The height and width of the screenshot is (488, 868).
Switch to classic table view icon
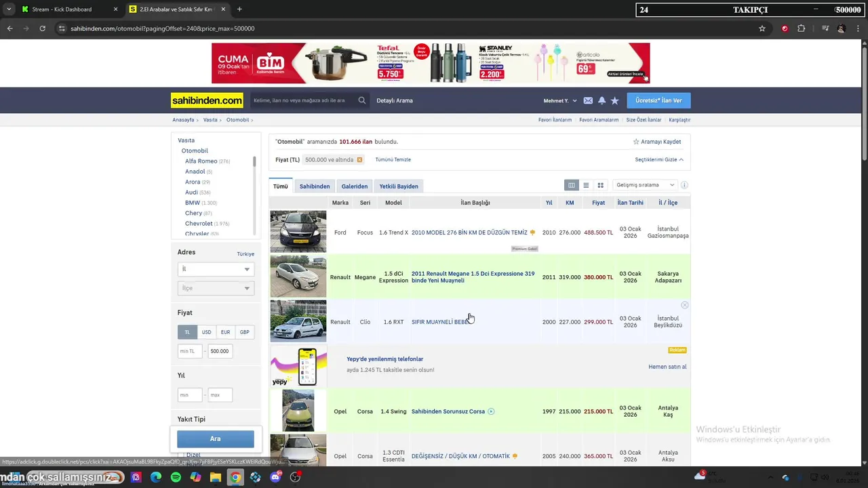572,185
